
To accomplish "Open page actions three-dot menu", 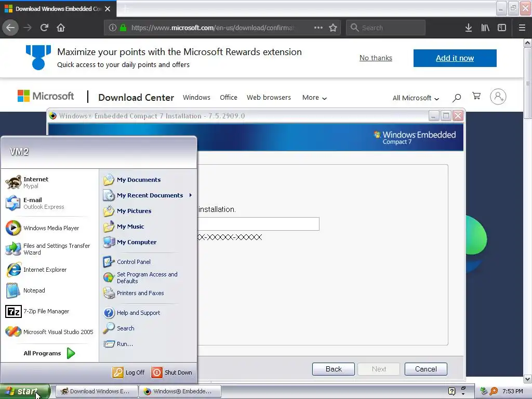I will click(x=318, y=28).
